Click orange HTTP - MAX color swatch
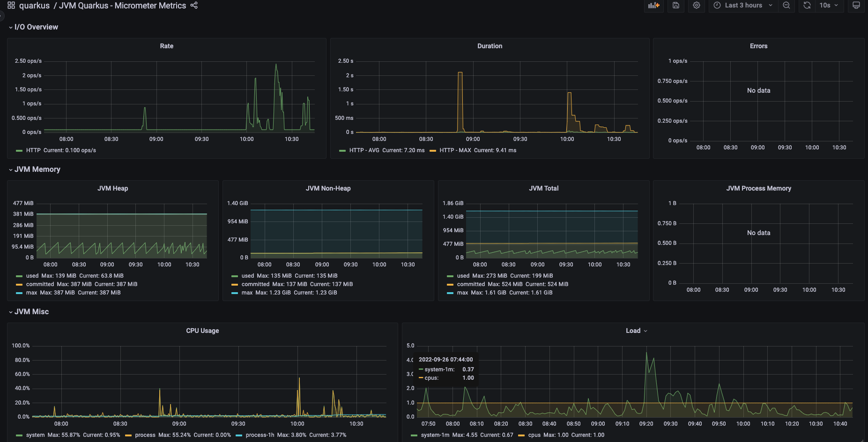This screenshot has width=868, height=442. (x=433, y=151)
